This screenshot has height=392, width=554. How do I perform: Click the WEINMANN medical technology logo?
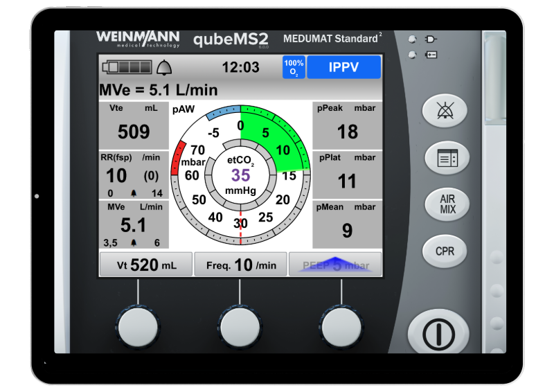pos(138,39)
